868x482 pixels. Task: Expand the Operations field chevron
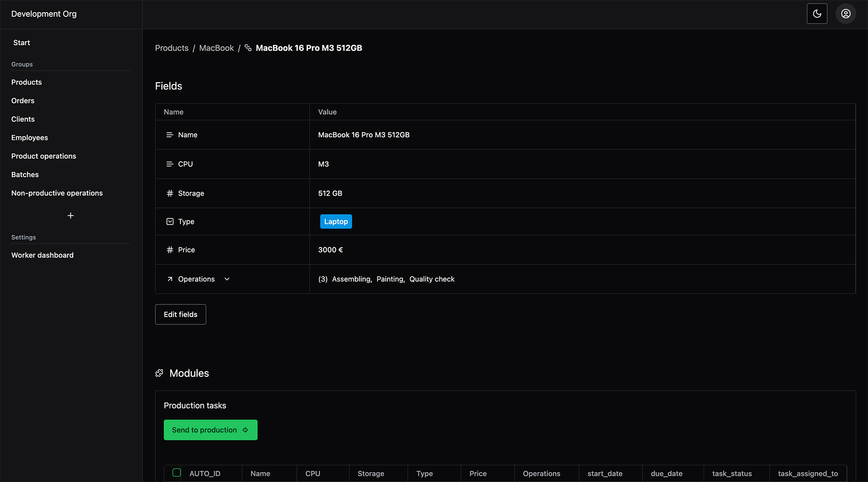coord(227,279)
